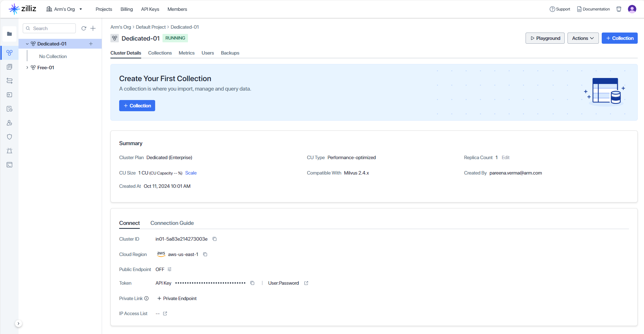Viewport: 644px width, 334px height.
Task: Open the import arrow-box sidebar icon
Action: 9,95
